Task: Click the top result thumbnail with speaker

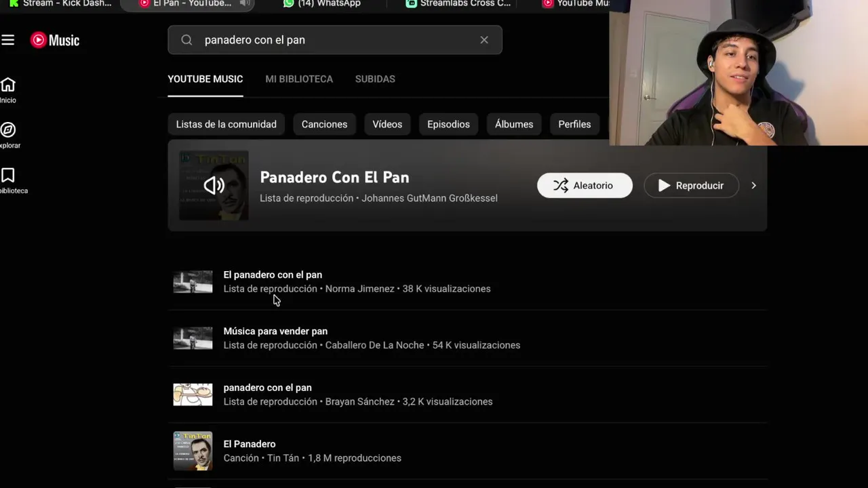Action: point(214,185)
